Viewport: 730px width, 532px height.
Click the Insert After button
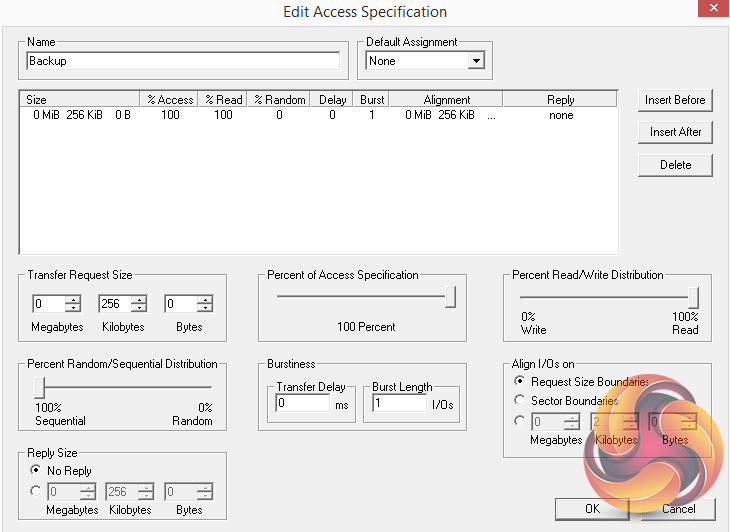pos(675,132)
